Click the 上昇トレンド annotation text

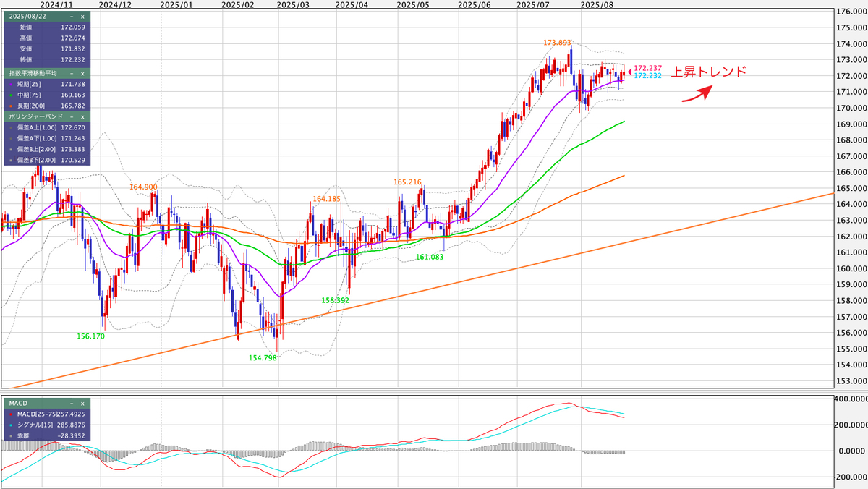point(709,72)
